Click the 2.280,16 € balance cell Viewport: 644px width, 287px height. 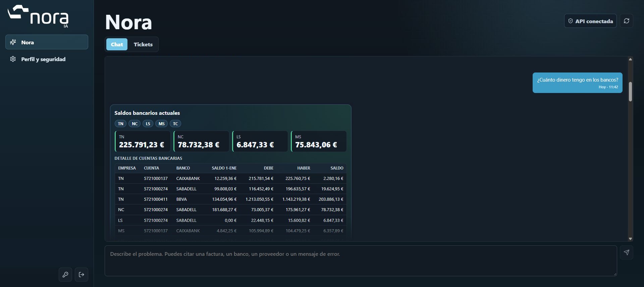333,179
